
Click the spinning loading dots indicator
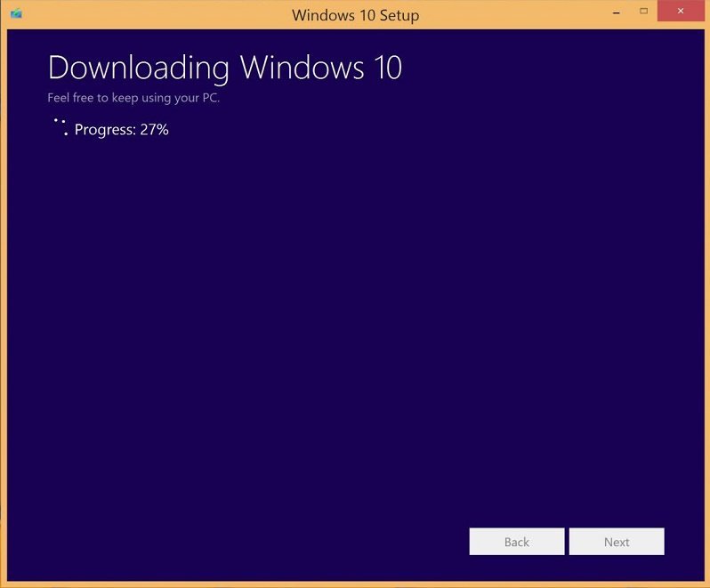pyautogui.click(x=60, y=126)
